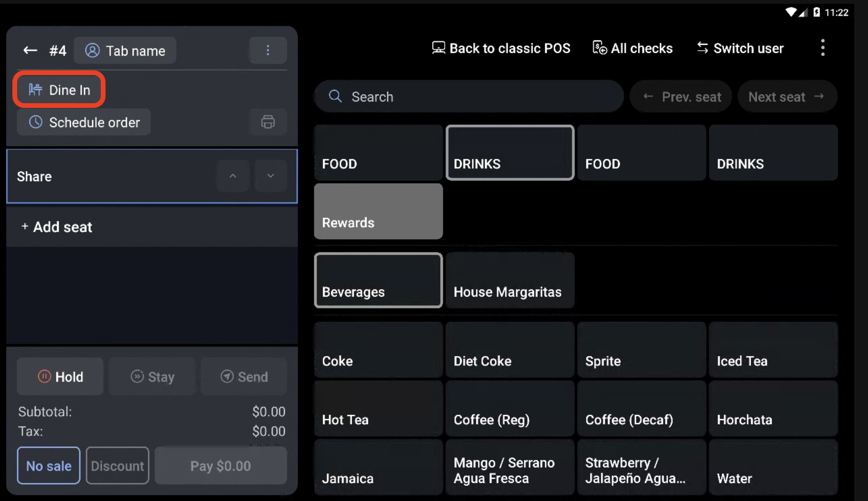Go to Next seat
Viewport: 868px width, 501px height.
(787, 96)
